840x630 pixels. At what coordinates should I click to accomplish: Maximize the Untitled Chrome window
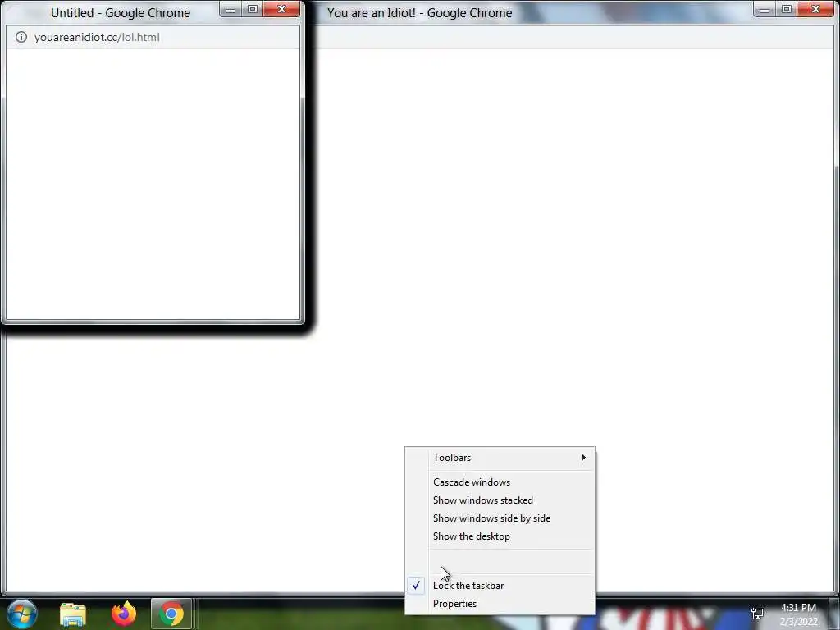point(253,9)
